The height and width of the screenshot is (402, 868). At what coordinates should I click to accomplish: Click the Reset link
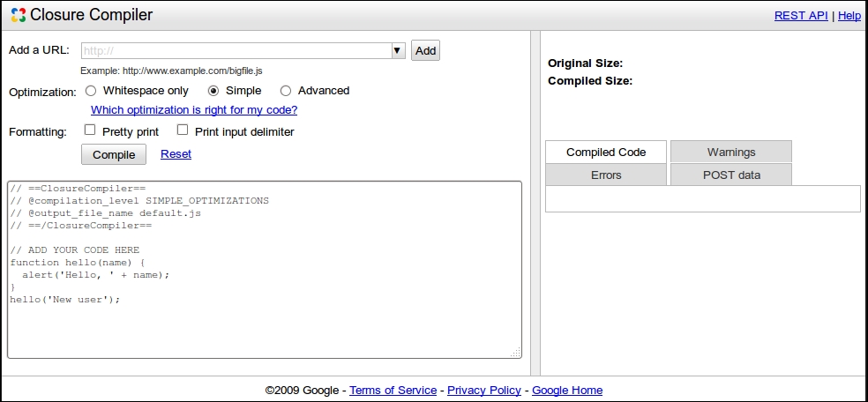[176, 153]
